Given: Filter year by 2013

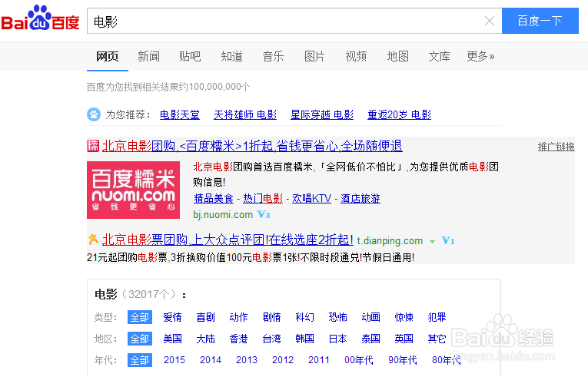Looking at the screenshot, I should pyautogui.click(x=247, y=360).
